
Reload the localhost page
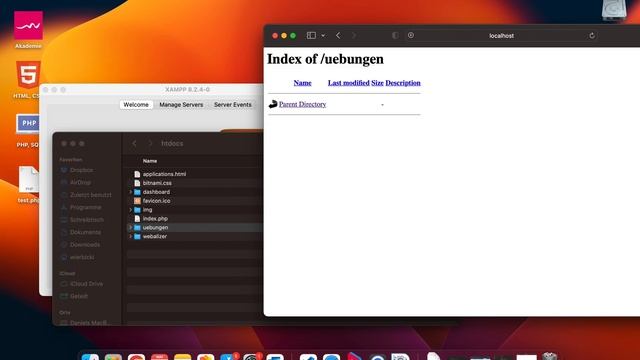tap(592, 36)
